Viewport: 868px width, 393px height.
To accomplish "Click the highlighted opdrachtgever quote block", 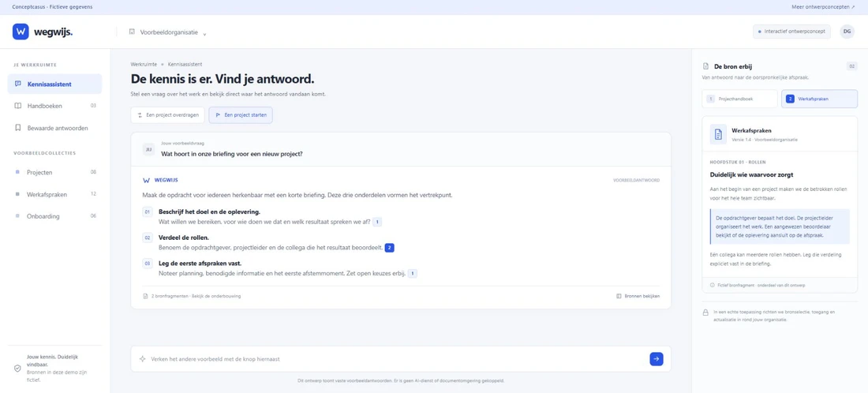I will click(780, 226).
